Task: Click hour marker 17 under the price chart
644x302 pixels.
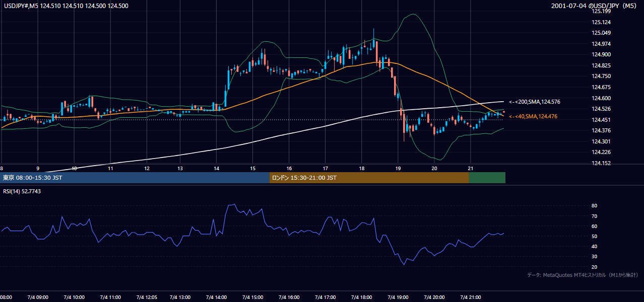Action: 326,169
